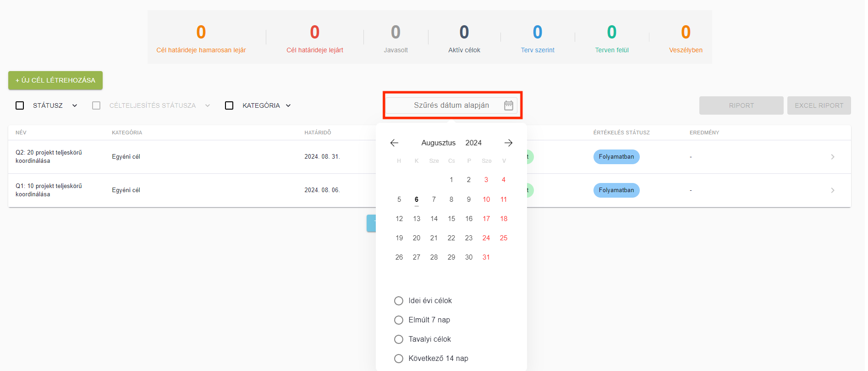Click the calendar icon in date filter
This screenshot has width=868, height=371.
pyautogui.click(x=508, y=105)
